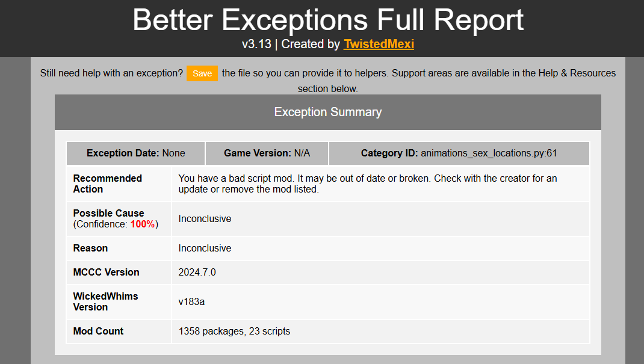Select MCCC version value 2024.7.0

point(197,272)
